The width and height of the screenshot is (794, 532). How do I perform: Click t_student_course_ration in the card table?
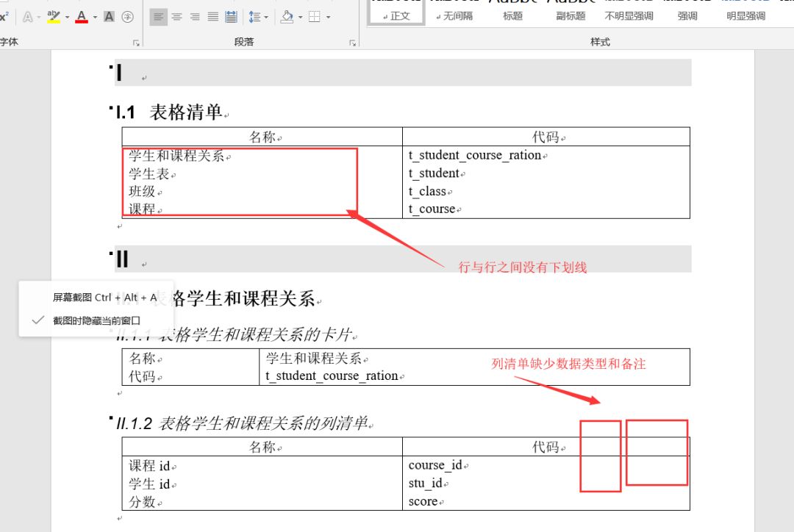[332, 376]
